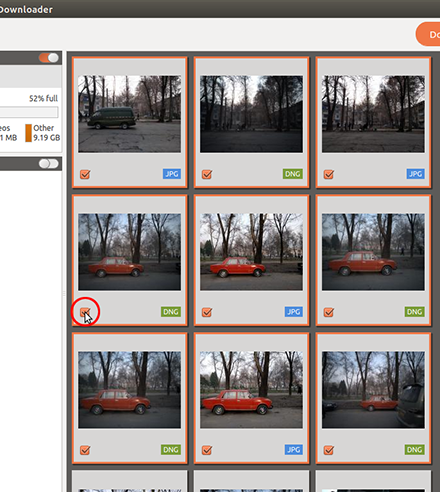Uncheck checkbox of third-row middle JPG photo
Image resolution: width=440 pixels, height=492 pixels.
tap(207, 450)
